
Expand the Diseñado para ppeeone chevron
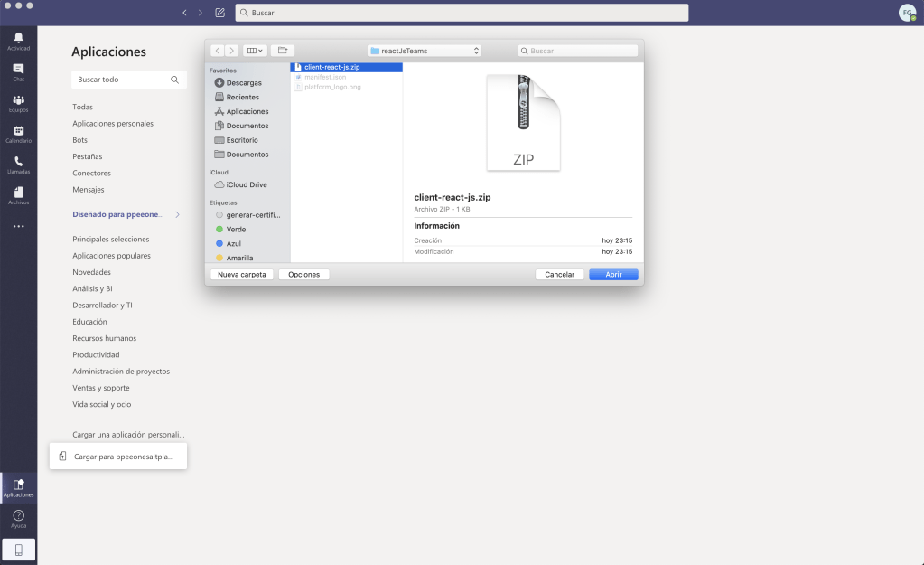[177, 215]
